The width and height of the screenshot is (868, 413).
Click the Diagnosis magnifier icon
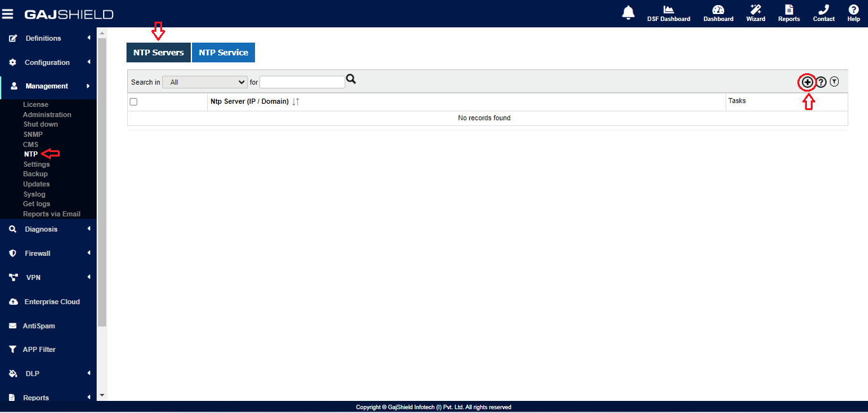[x=13, y=229]
